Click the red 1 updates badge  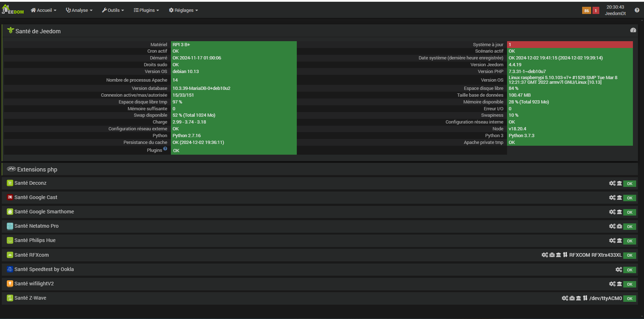[596, 10]
